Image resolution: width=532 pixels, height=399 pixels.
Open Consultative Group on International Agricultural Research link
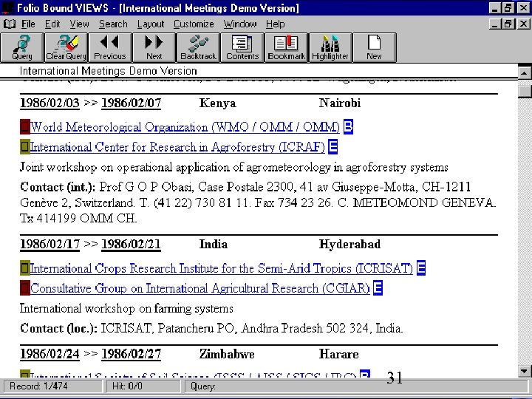(200, 288)
